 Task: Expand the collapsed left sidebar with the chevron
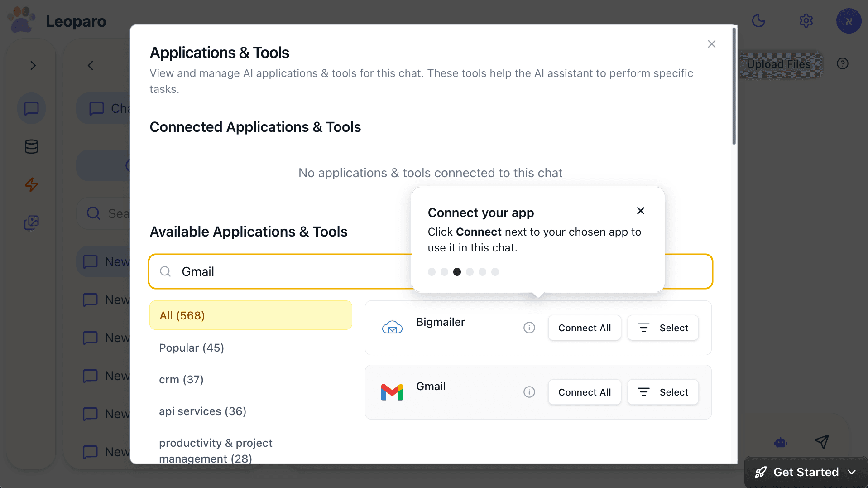pos(33,65)
